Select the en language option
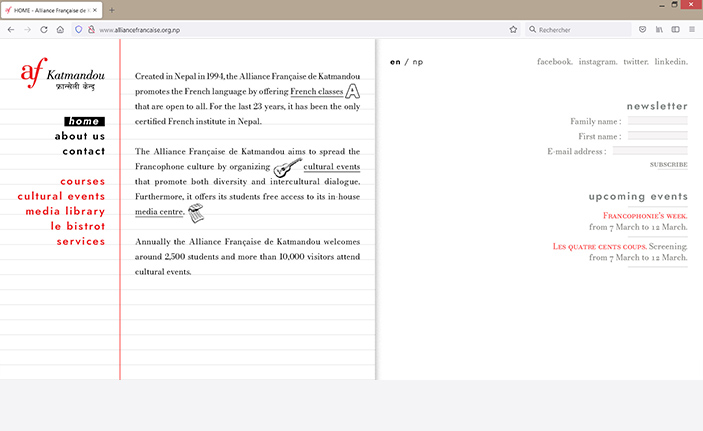703x431 pixels. tap(395, 62)
